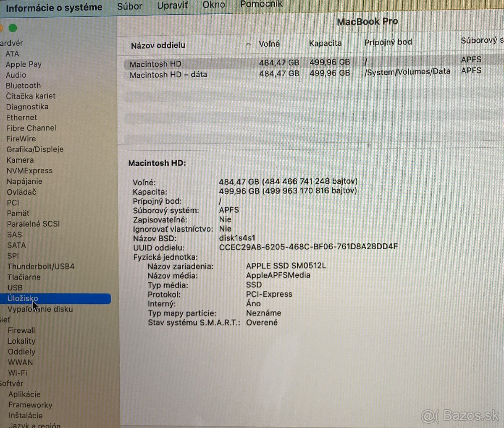504x428 pixels.
Task: Select Pamäť in the sidebar
Action: [x=18, y=213]
